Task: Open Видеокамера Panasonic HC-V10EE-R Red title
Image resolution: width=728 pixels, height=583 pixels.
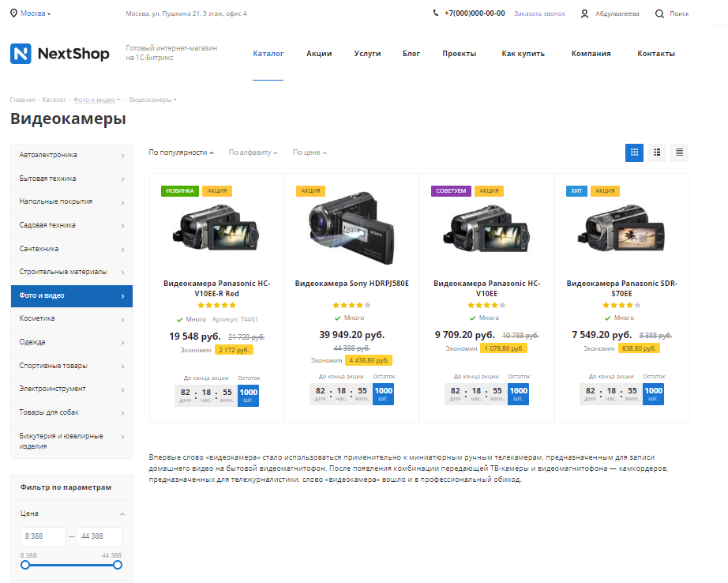Action: (x=217, y=288)
